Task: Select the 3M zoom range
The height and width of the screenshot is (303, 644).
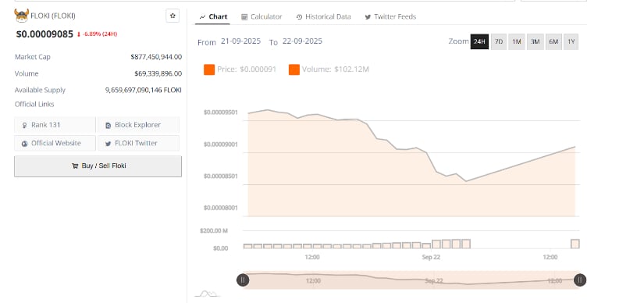Action: point(535,41)
